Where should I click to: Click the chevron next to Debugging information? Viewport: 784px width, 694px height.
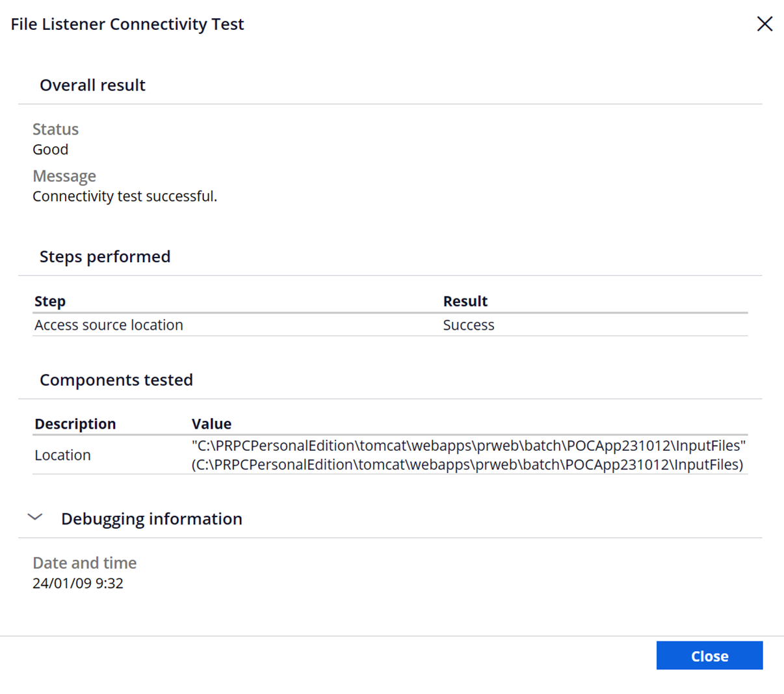tap(36, 517)
